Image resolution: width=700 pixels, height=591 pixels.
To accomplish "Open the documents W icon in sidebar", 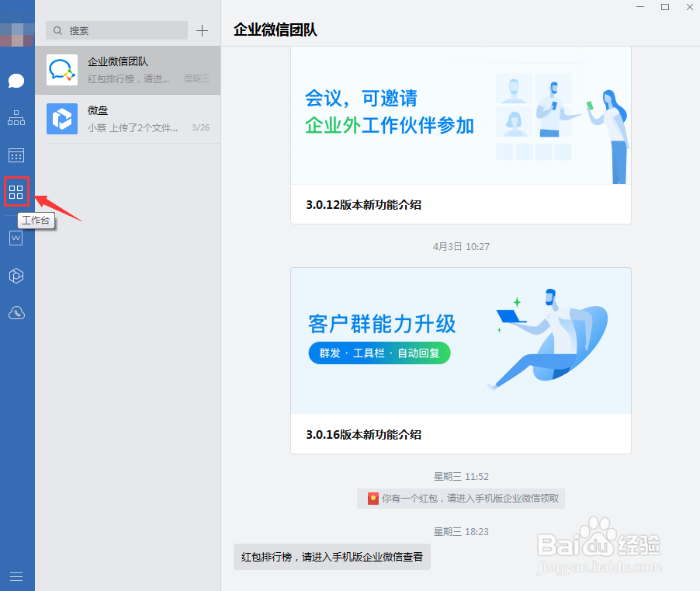I will [x=16, y=238].
